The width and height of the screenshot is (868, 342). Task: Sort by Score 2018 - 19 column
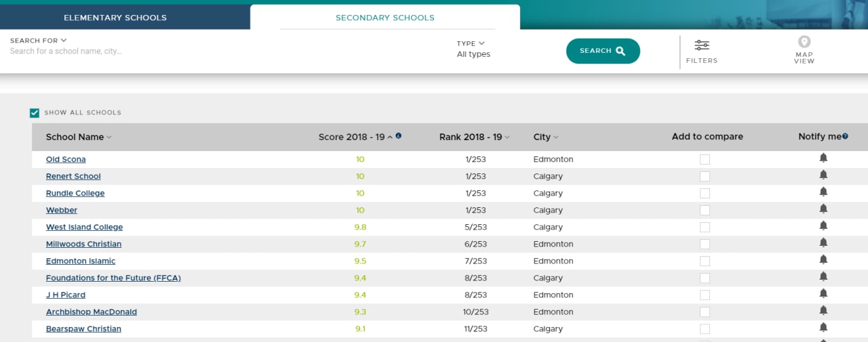[356, 137]
